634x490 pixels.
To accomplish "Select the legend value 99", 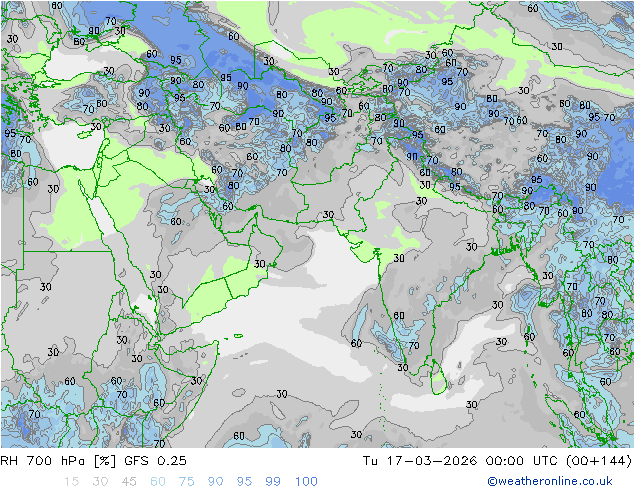I will click(273, 482).
